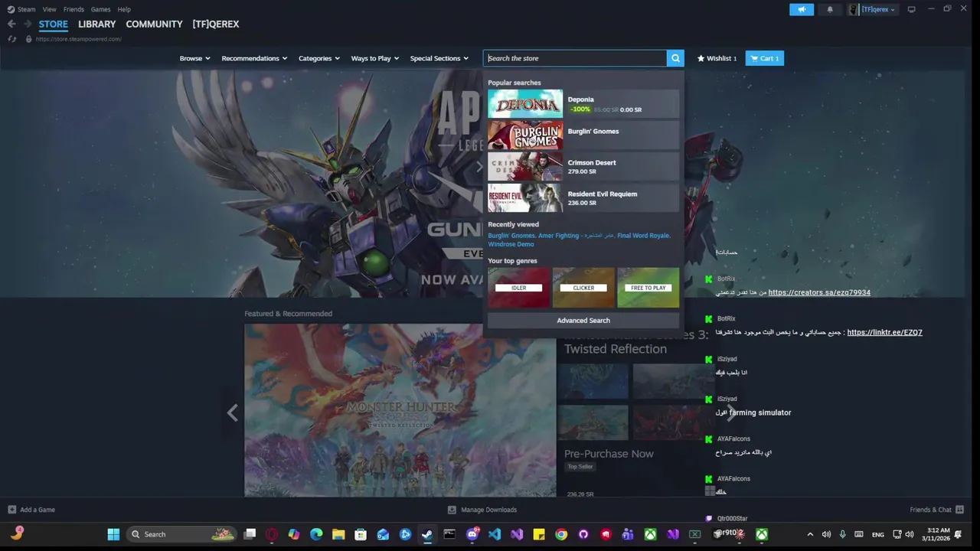Image resolution: width=980 pixels, height=551 pixels.
Task: Click the Manage Downloads icon
Action: coord(452,510)
